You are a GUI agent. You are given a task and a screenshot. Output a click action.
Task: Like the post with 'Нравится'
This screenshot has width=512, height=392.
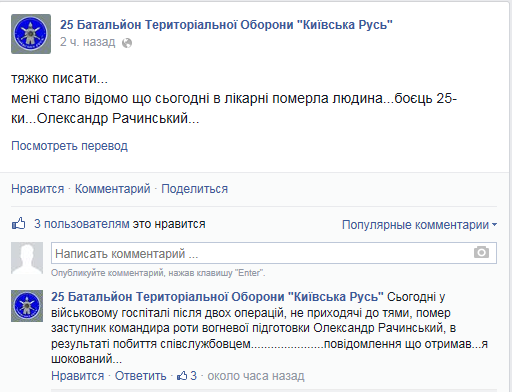[37, 189]
